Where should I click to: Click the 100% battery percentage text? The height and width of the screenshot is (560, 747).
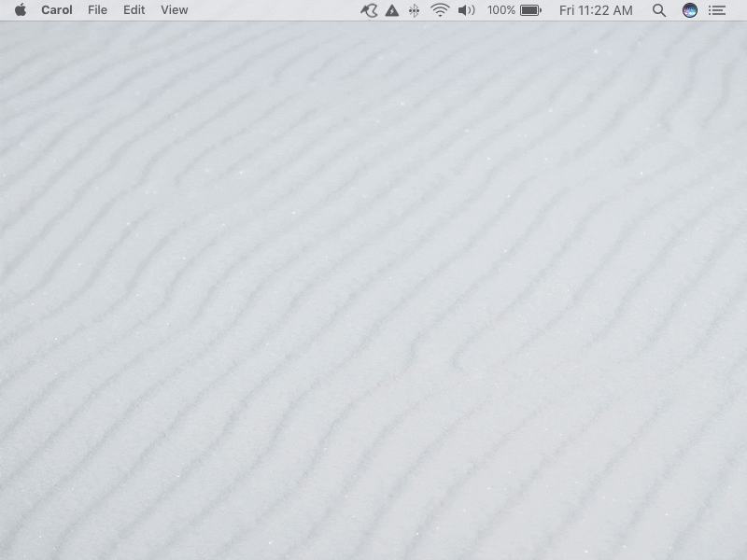[501, 10]
